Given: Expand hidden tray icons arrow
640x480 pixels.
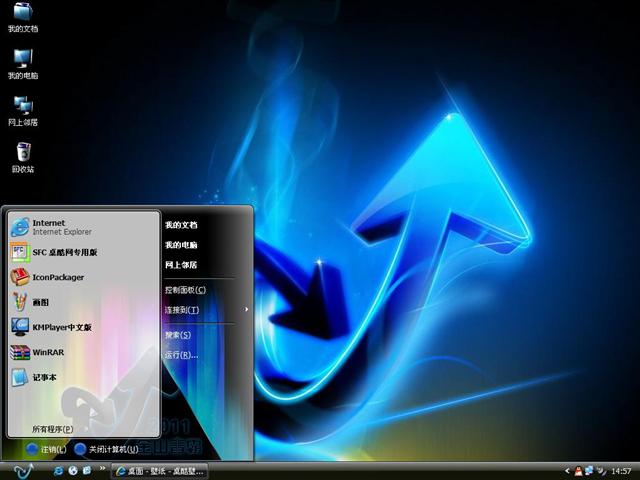Looking at the screenshot, I should (x=567, y=471).
